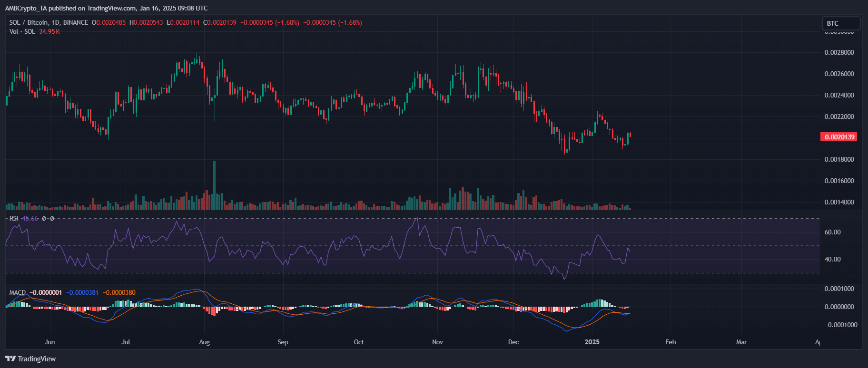This screenshot has width=868, height=368.
Task: Click the blue MACD value -0.0000381
Action: pyautogui.click(x=82, y=292)
